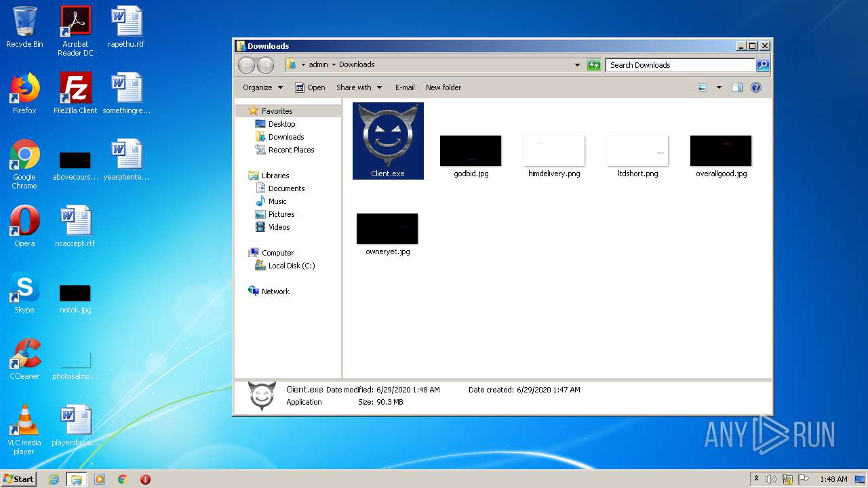Select VLC media player shortcut
The width and height of the screenshot is (868, 488).
(24, 430)
